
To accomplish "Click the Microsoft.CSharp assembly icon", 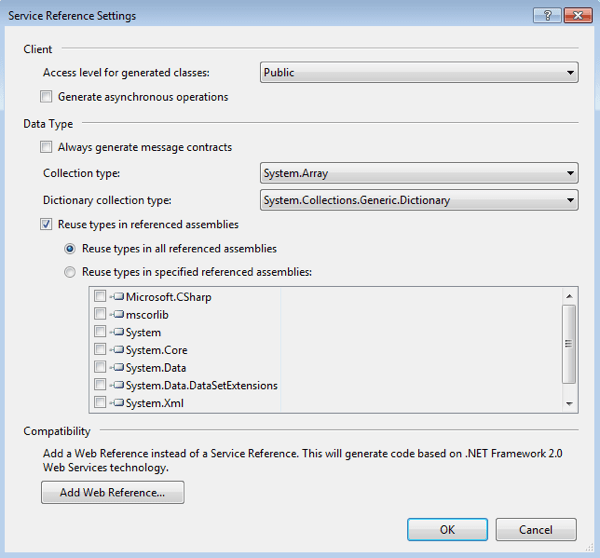I will [x=117, y=297].
